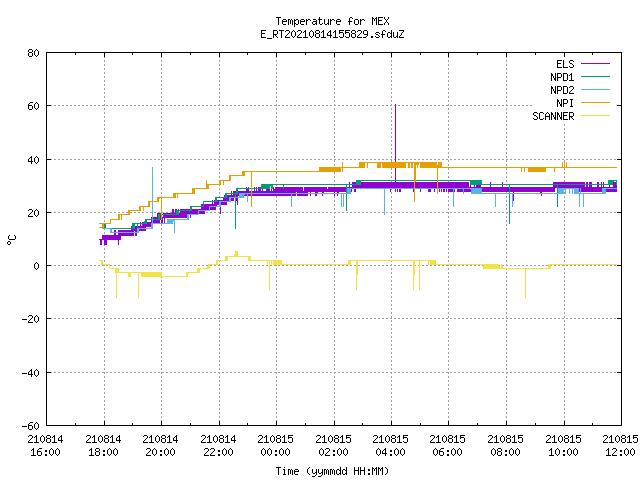Click the ELS legend label
The image size is (640, 480).
point(565,64)
